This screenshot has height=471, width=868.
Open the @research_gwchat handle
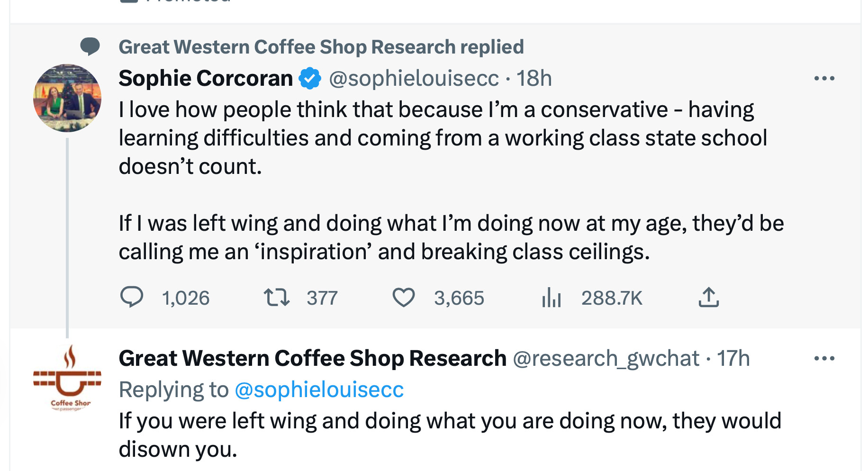pos(606,358)
